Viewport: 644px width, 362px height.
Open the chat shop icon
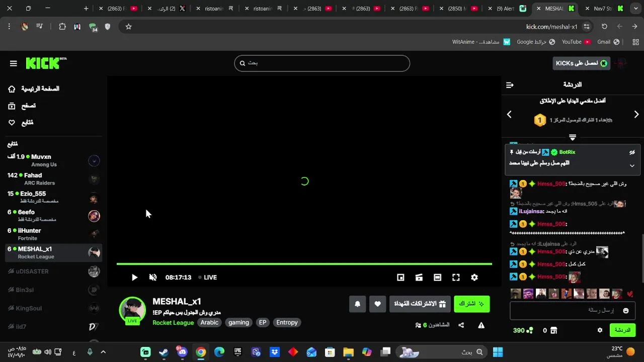553,330
